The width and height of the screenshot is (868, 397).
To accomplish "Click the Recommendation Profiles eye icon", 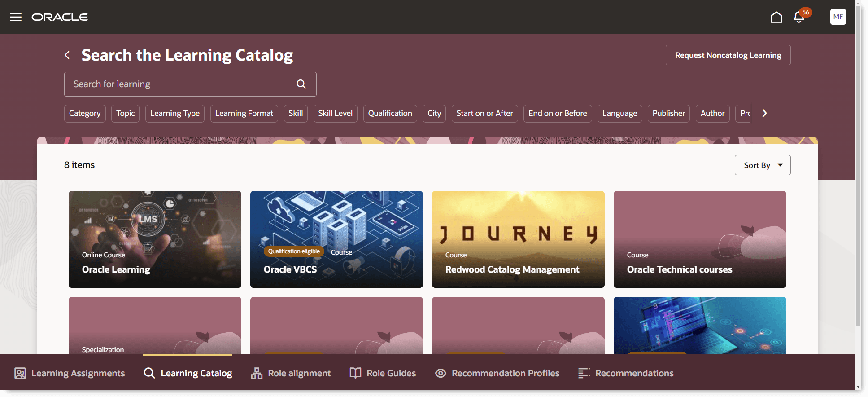I will pos(441,373).
